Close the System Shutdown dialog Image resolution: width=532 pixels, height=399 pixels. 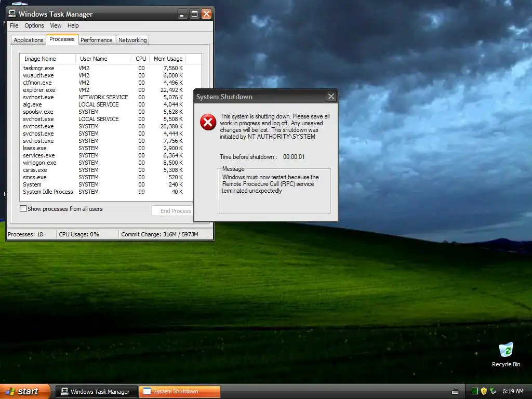tap(331, 97)
